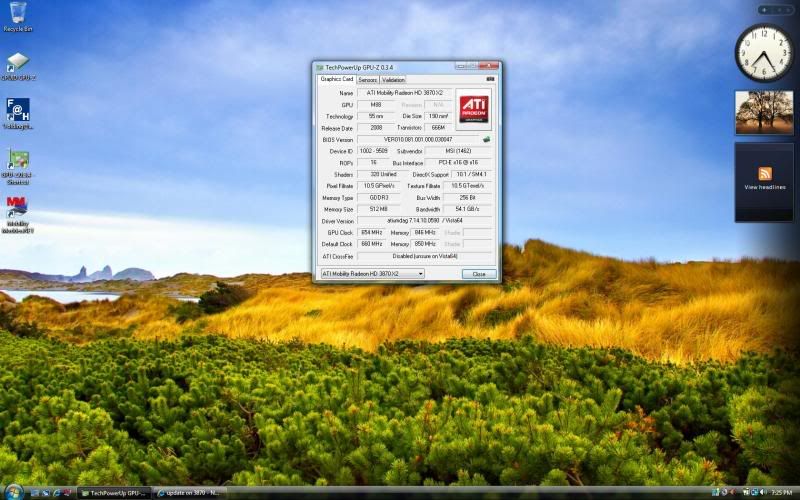Viewport: 800px width, 500px height.
Task: Click the GPU Clock field showing 654 MHz
Action: click(371, 233)
